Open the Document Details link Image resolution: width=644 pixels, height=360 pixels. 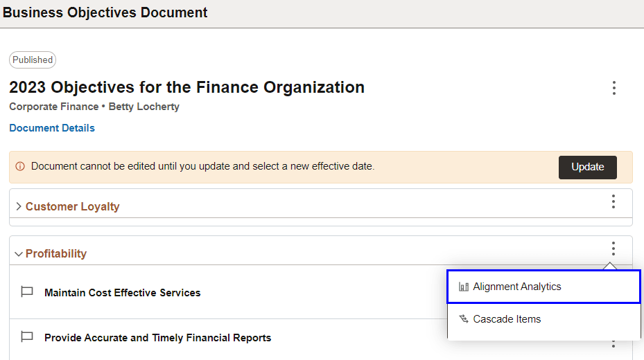[x=52, y=128]
